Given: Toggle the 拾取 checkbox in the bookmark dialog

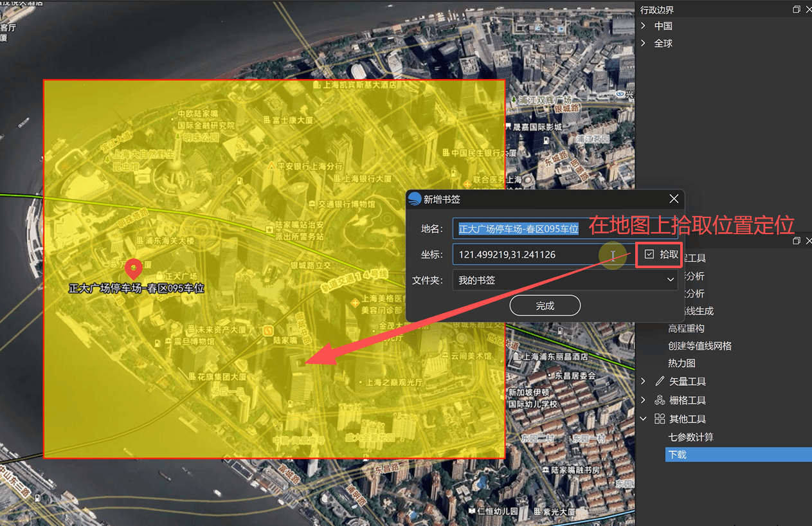Looking at the screenshot, I should click(x=649, y=255).
